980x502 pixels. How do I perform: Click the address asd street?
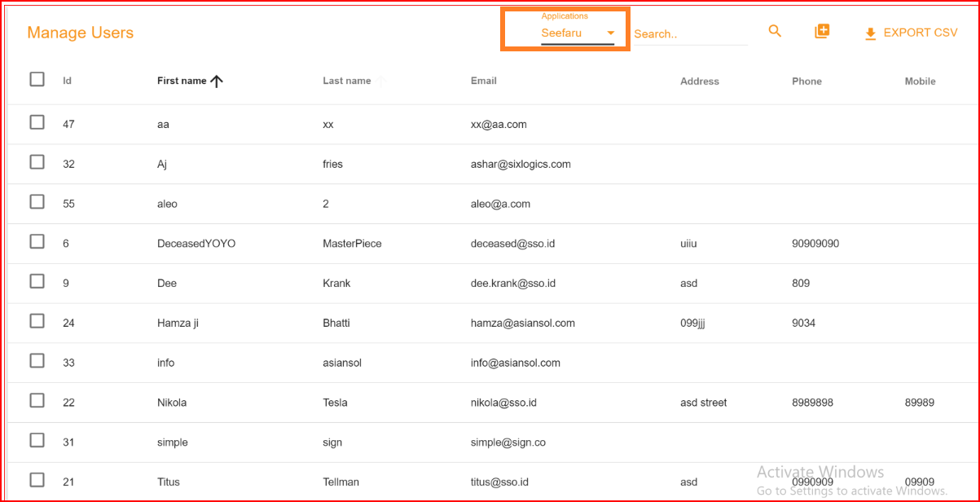tap(704, 403)
